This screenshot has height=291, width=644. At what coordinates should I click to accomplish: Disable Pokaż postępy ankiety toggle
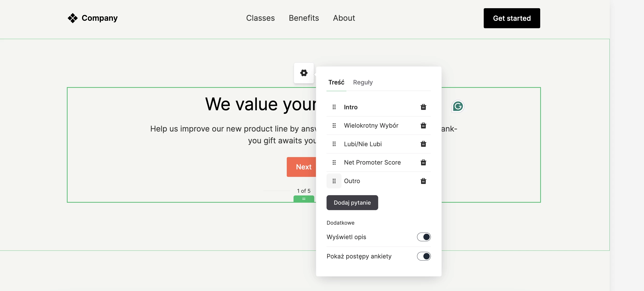pyautogui.click(x=423, y=256)
